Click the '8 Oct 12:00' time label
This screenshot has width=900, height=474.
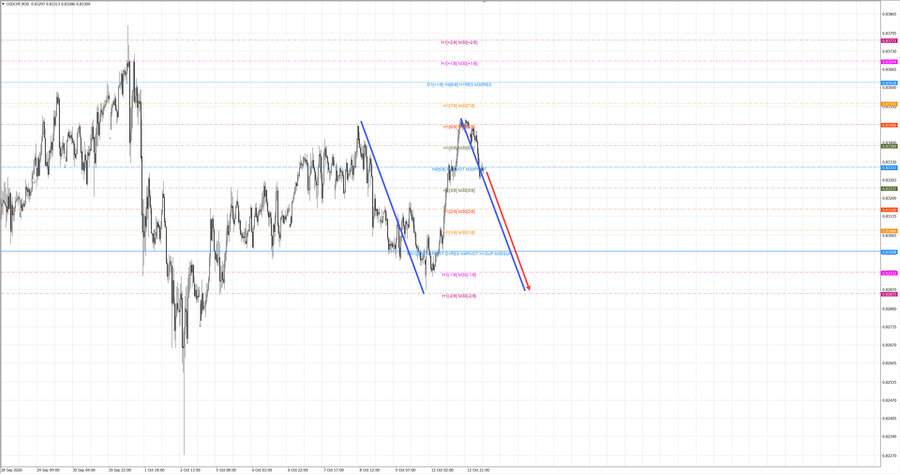[x=370, y=470]
